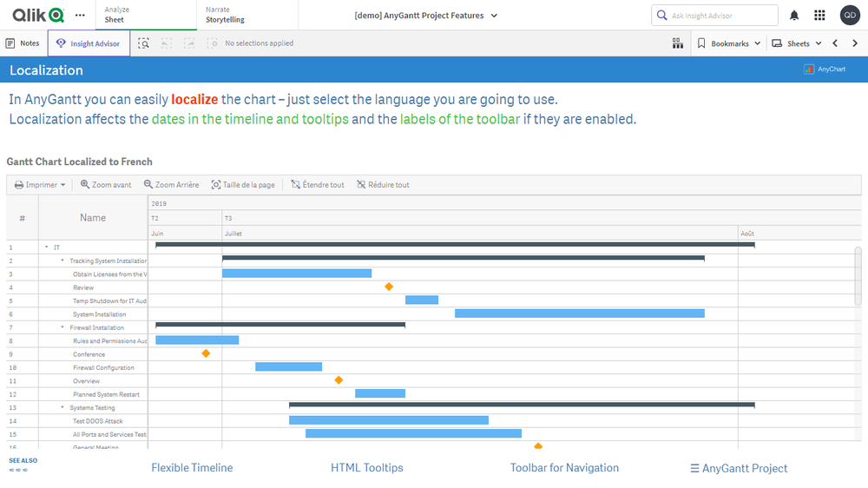Collapse the Firewall Installation tree row
The image size is (868, 488).
[x=62, y=327]
